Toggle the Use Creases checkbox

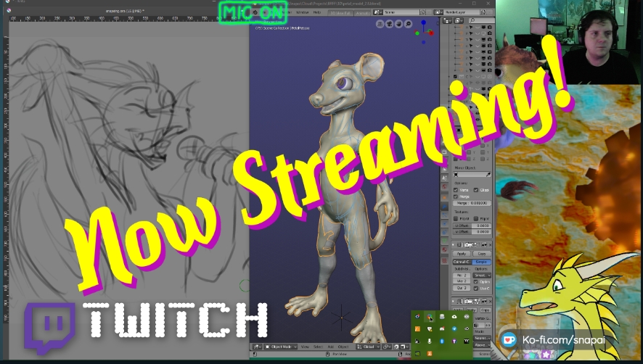click(476, 288)
